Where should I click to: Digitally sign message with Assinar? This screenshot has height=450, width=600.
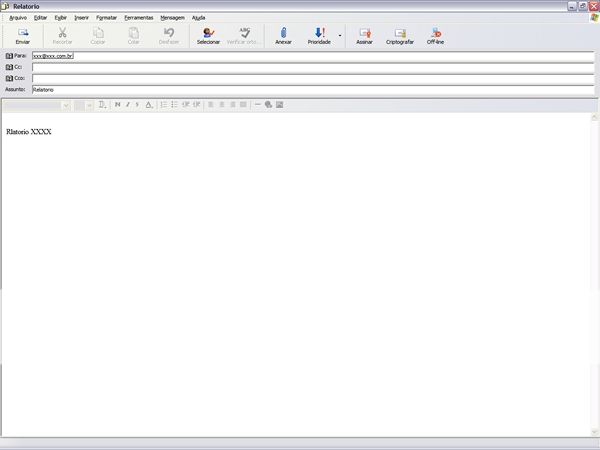point(364,36)
